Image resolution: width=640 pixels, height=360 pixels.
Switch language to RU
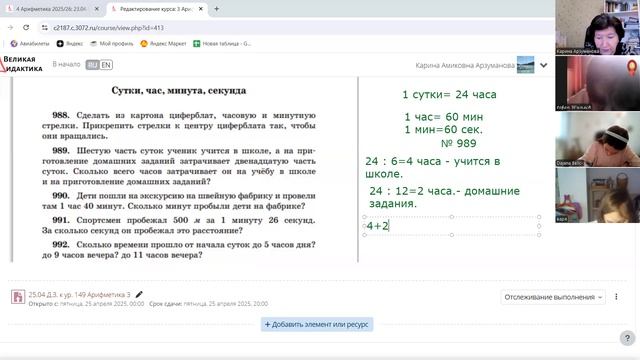[x=92, y=65]
